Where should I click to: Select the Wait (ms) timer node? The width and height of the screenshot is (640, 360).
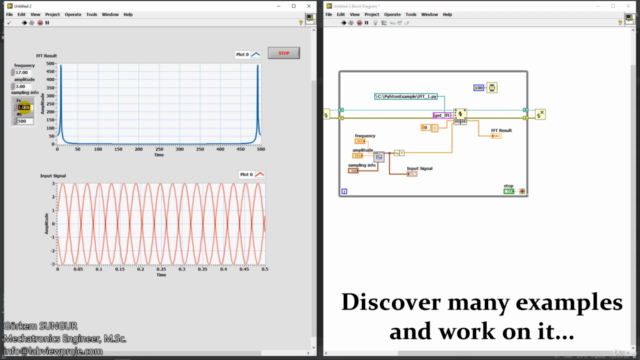point(492,88)
